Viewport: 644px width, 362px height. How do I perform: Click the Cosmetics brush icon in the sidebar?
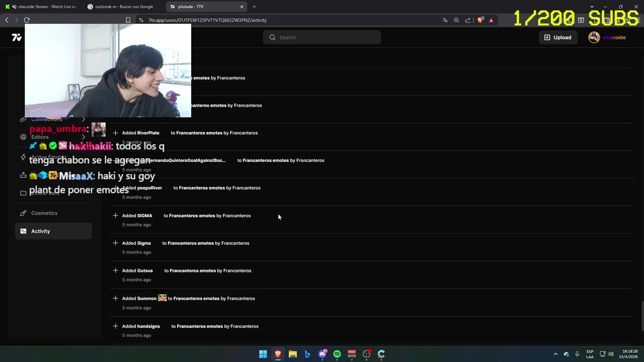23,213
